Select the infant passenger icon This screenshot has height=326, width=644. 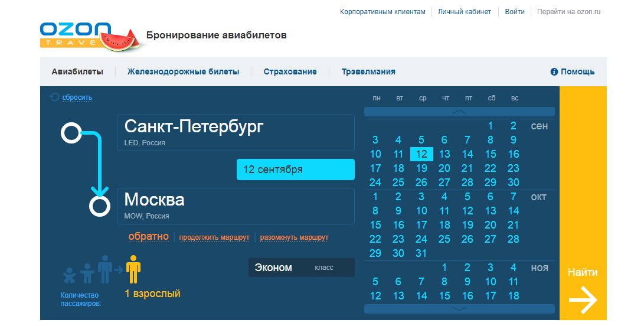click(70, 275)
